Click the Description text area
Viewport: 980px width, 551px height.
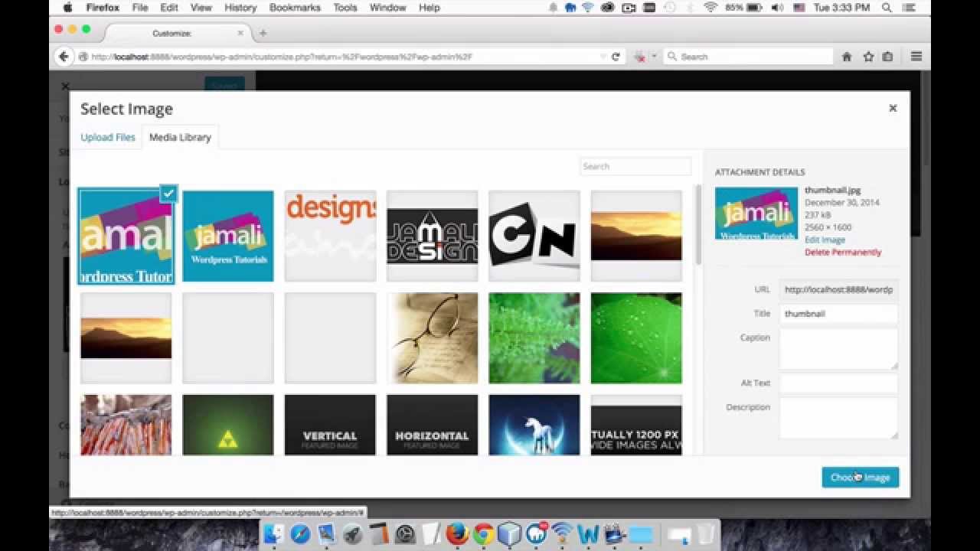pos(838,418)
